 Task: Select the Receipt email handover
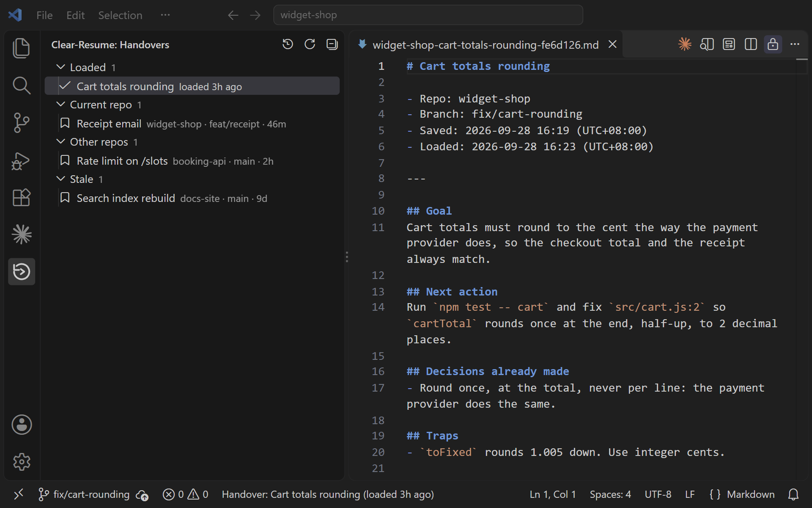pos(192,124)
